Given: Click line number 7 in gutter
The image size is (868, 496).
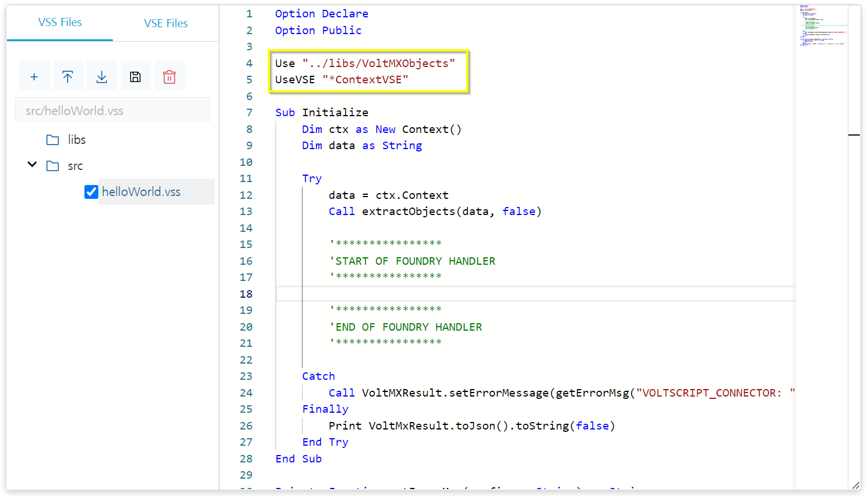Looking at the screenshot, I should pyautogui.click(x=249, y=113).
